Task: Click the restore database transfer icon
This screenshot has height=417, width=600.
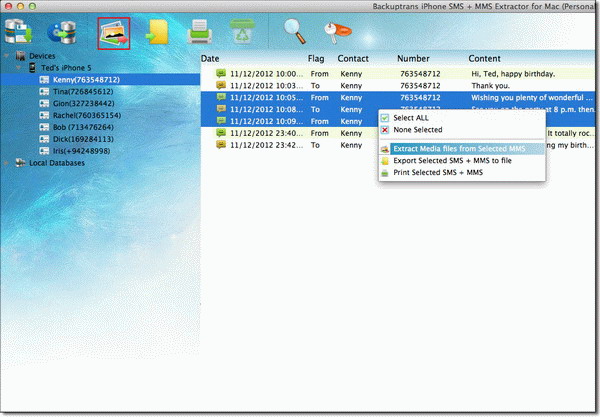Action: [x=61, y=33]
